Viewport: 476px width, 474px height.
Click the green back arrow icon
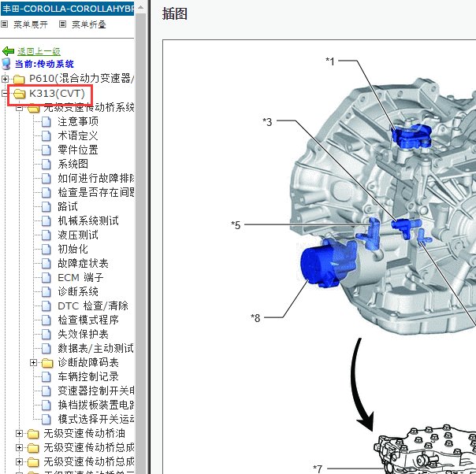tap(8, 51)
